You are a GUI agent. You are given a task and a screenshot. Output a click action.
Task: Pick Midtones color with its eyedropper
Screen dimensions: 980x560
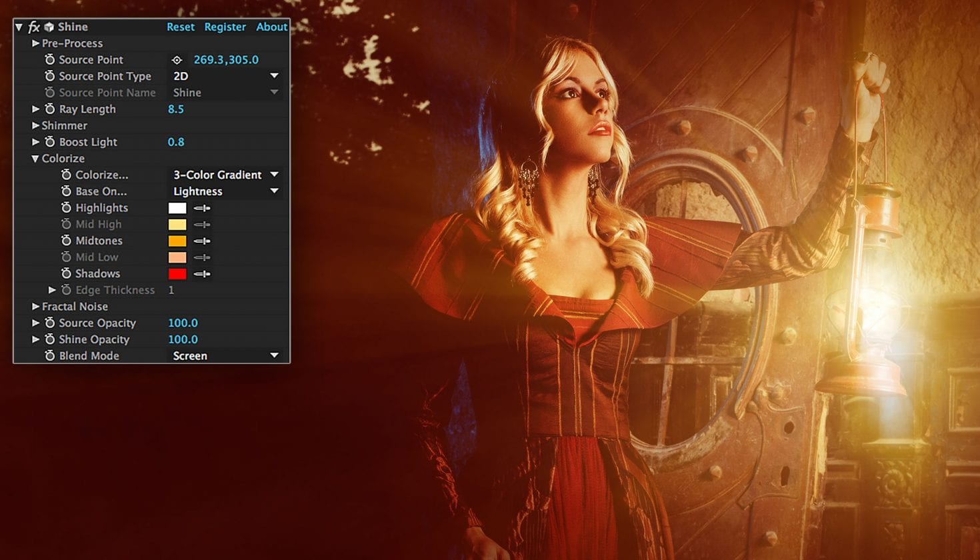click(202, 241)
